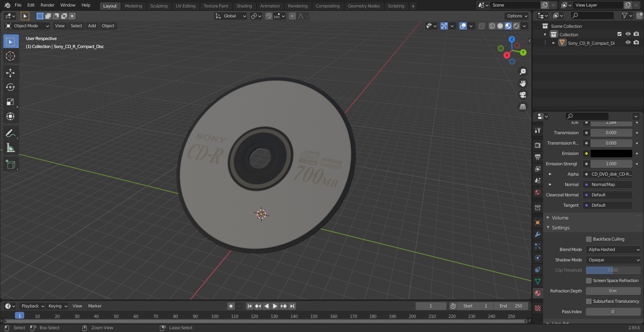The image size is (644, 332).
Task: Open the Object Data properties tab
Action: (x=537, y=281)
